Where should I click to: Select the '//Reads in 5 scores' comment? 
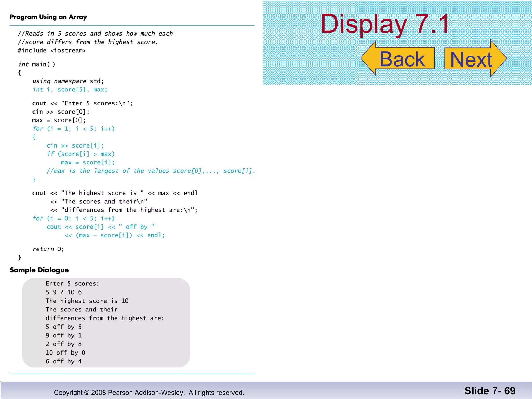coord(95,34)
